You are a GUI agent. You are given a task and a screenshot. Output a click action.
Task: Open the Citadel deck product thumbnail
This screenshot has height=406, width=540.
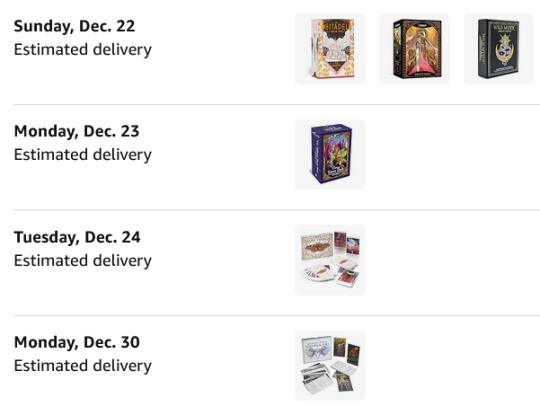(x=330, y=49)
